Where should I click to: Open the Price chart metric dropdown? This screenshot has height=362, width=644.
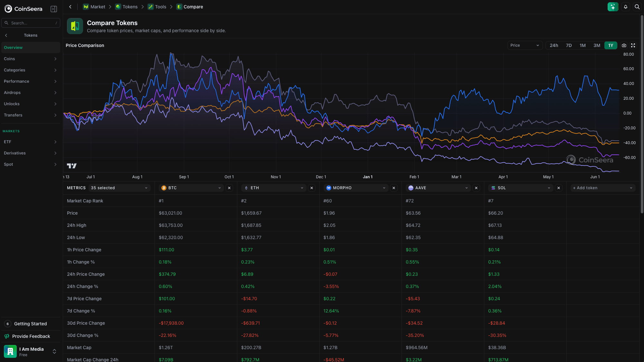(x=525, y=45)
